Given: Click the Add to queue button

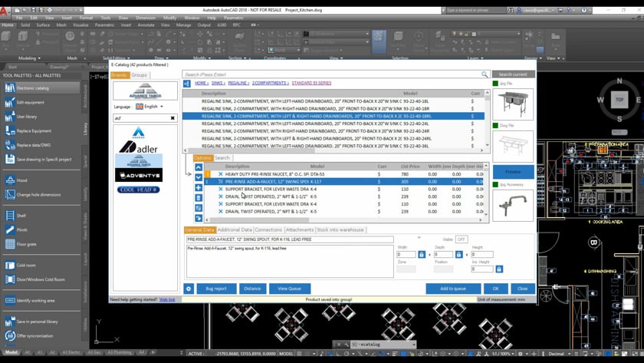Looking at the screenshot, I should coord(453,289).
